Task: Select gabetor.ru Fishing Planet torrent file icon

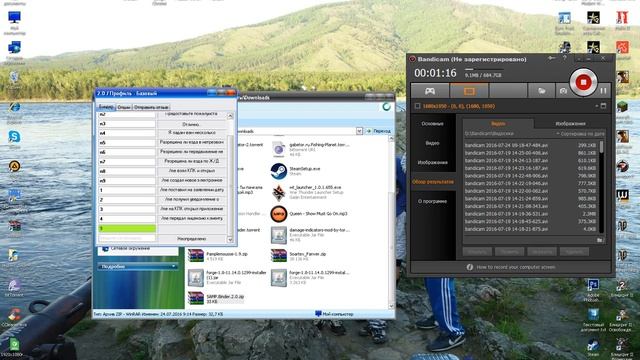Action: point(279,149)
